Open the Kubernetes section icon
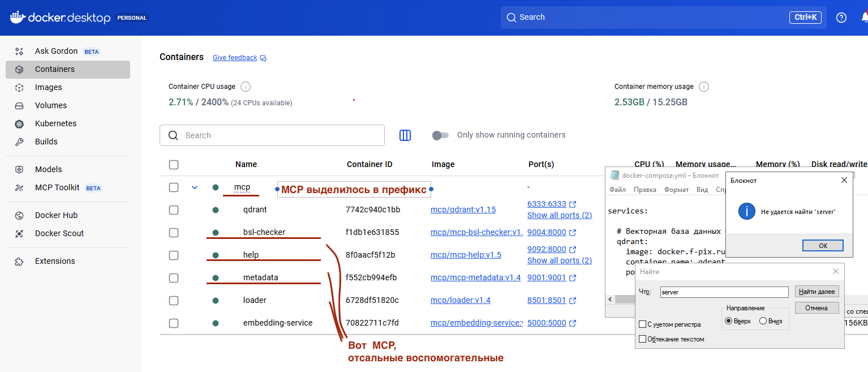Image resolution: width=868 pixels, height=372 pixels. (19, 123)
